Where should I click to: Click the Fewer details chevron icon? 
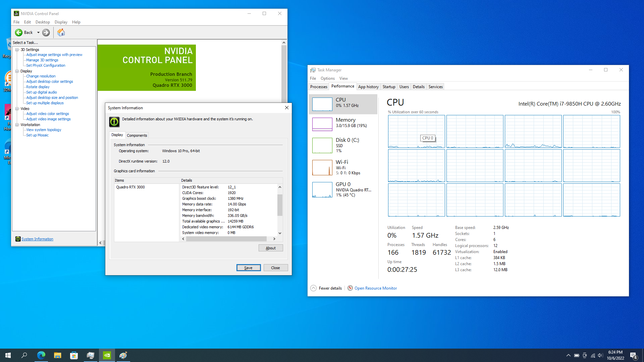[313, 288]
